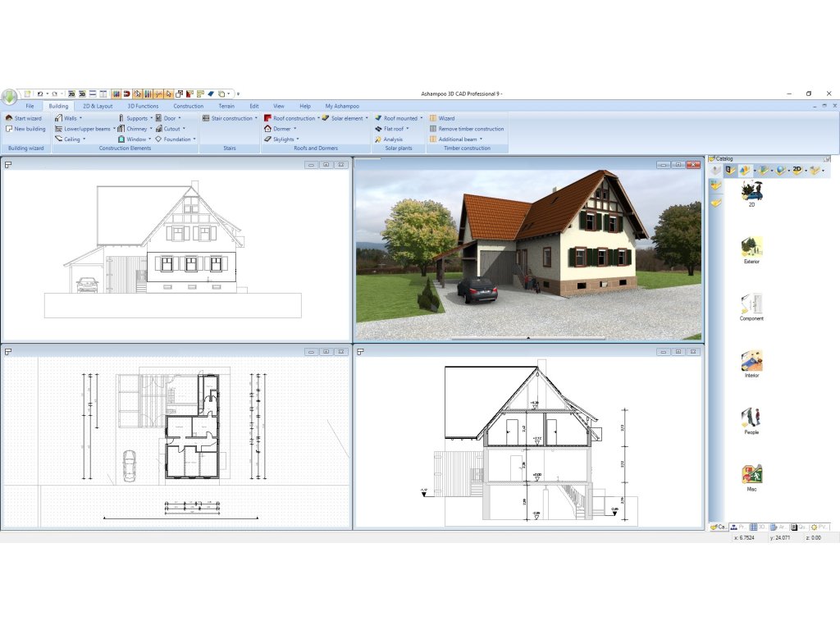Open the Customize Quick Access Toolbar arrow
This screenshot has width=840, height=630.
tap(238, 94)
